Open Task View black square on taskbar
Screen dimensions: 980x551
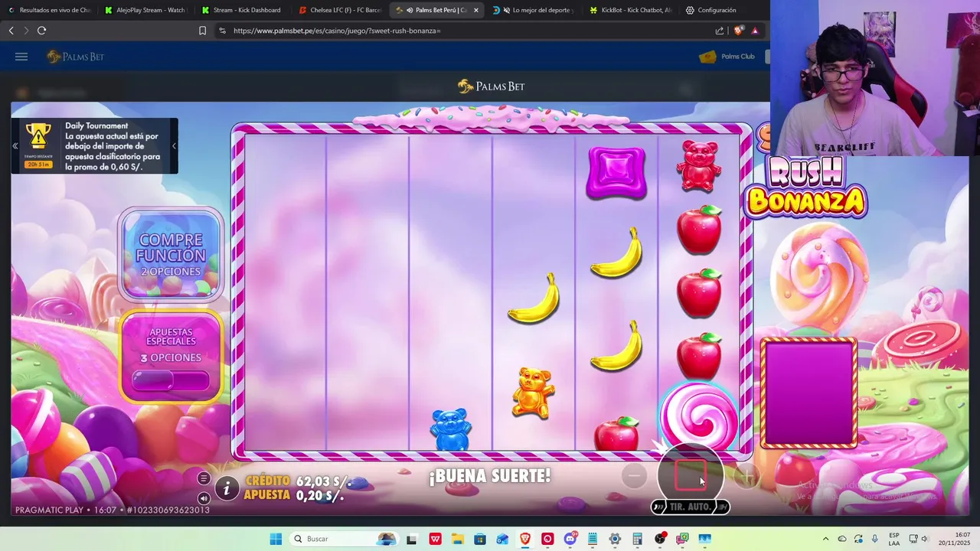point(412,539)
